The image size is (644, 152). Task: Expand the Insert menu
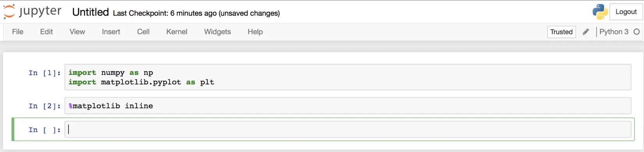111,32
